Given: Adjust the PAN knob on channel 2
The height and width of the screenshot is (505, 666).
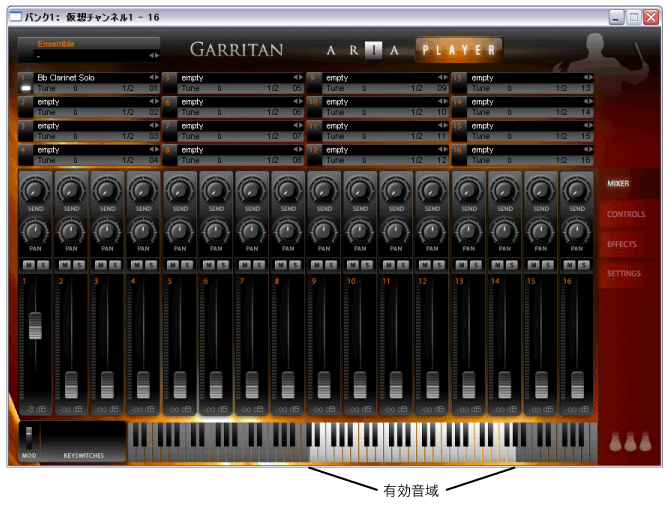Looking at the screenshot, I should (71, 231).
